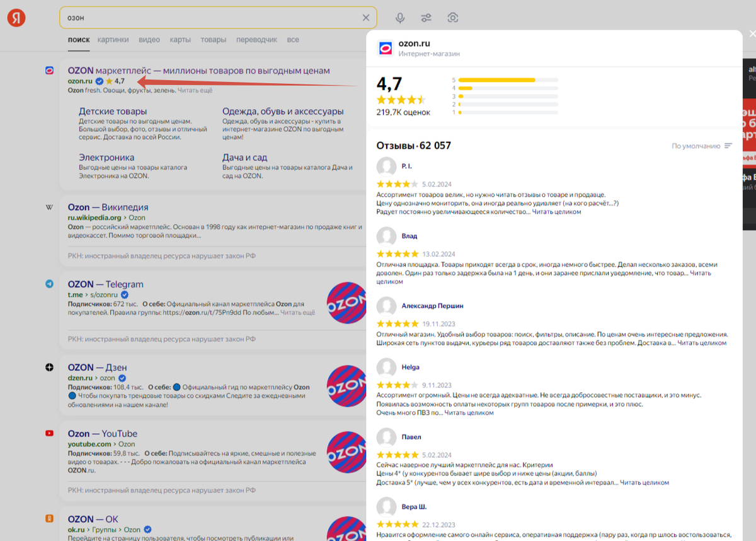Expand P. I.'s review with Читать целиком
This screenshot has height=541, width=756.
point(556,212)
